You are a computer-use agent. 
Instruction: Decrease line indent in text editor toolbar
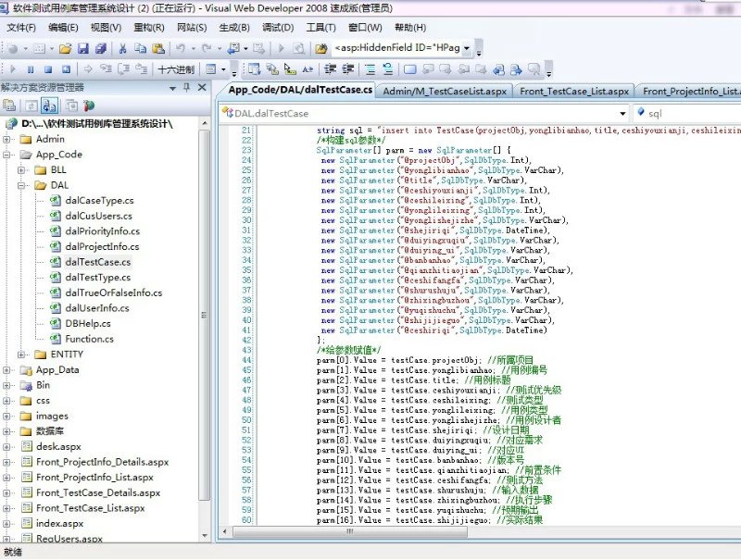(330, 69)
